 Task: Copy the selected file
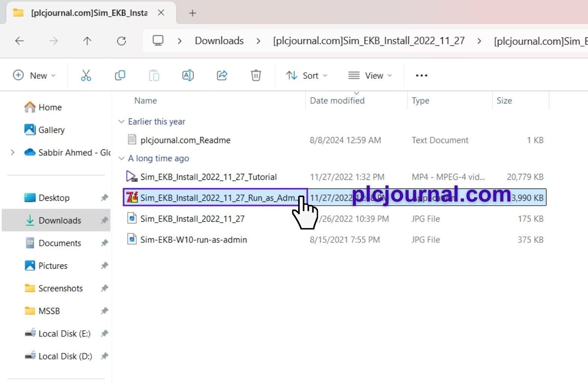120,75
